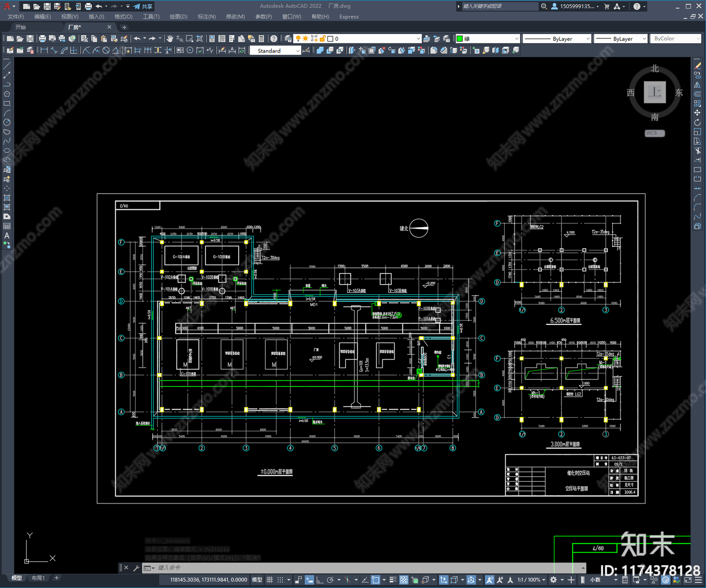Switch to the 布局1 layout tab
Screen dimensions: 706x588
pyautogui.click(x=38, y=578)
